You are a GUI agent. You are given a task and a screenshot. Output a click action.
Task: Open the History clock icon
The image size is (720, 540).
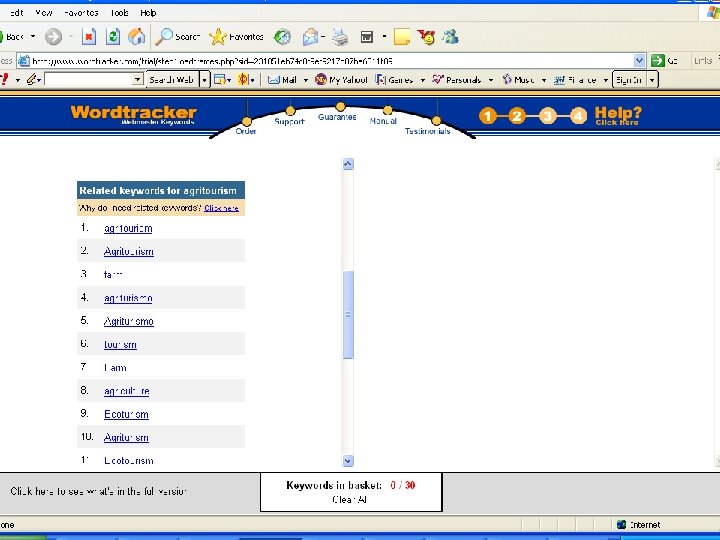pyautogui.click(x=282, y=37)
